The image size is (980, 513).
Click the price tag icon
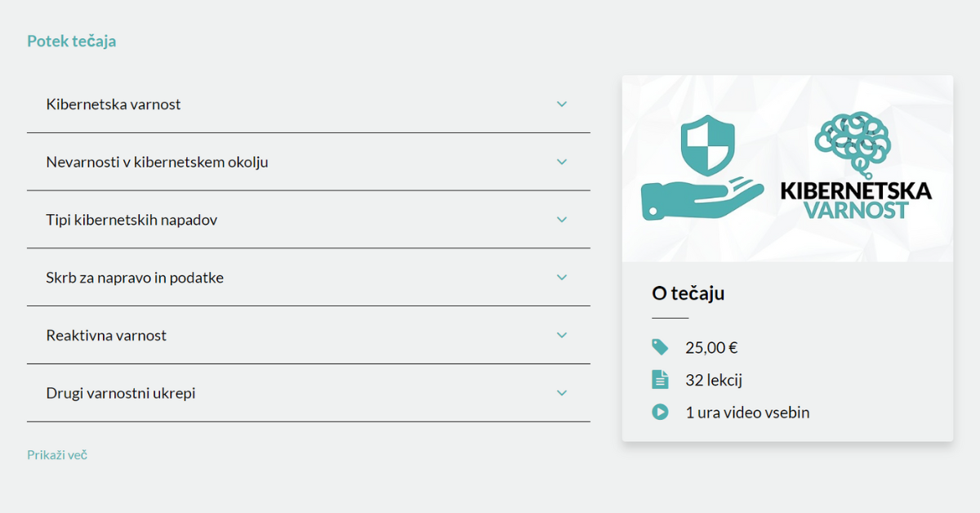coord(660,347)
